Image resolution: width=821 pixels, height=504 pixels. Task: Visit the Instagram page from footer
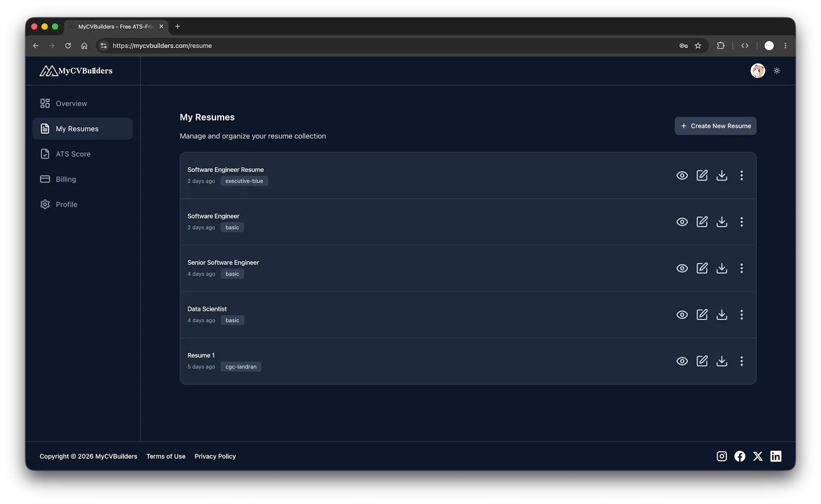coord(722,456)
